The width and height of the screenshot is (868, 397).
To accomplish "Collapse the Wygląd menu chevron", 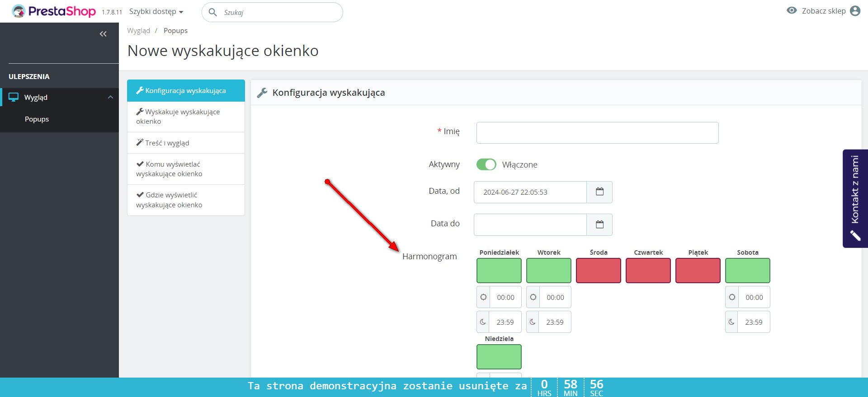I will click(x=110, y=97).
